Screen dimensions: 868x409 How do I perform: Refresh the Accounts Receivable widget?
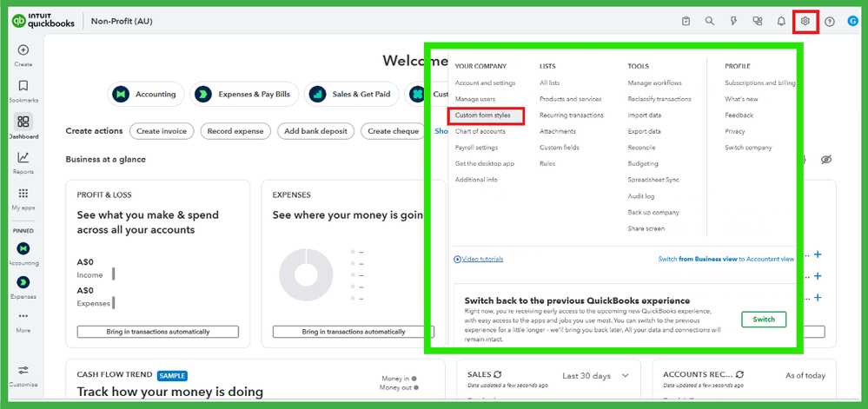click(x=740, y=374)
